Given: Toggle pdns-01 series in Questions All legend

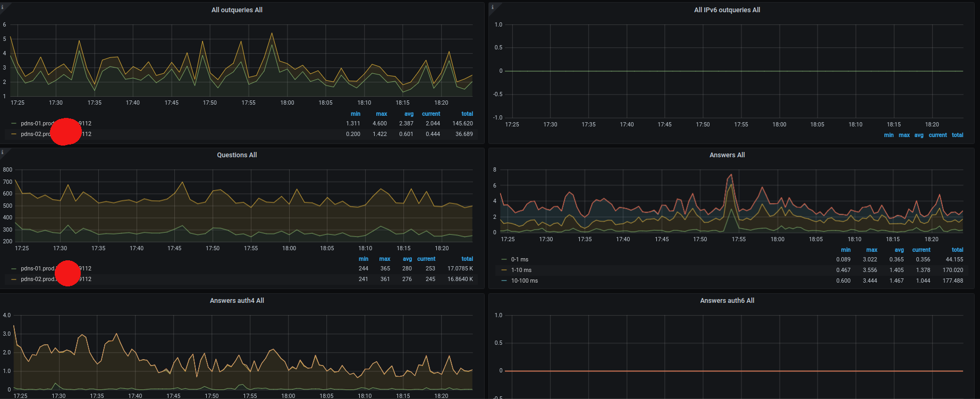Looking at the screenshot, I should [x=56, y=268].
